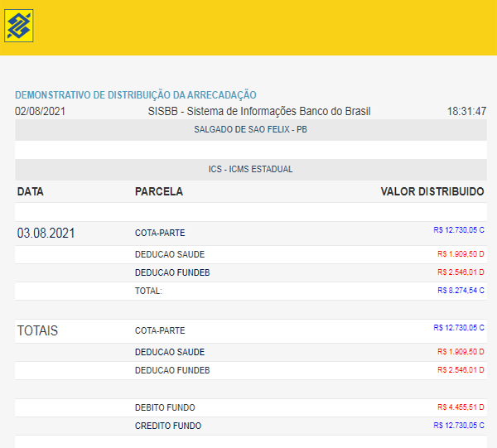Viewport: 497px width, 448px height.
Task: Click the SISBB - Sistema de Informações text
Action: pyautogui.click(x=259, y=111)
